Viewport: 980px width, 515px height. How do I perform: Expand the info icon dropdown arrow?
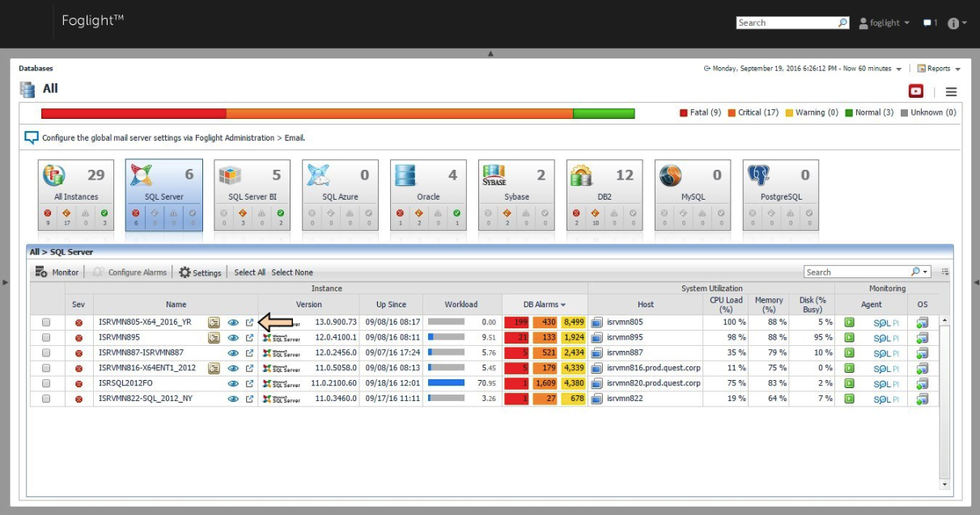pos(964,23)
